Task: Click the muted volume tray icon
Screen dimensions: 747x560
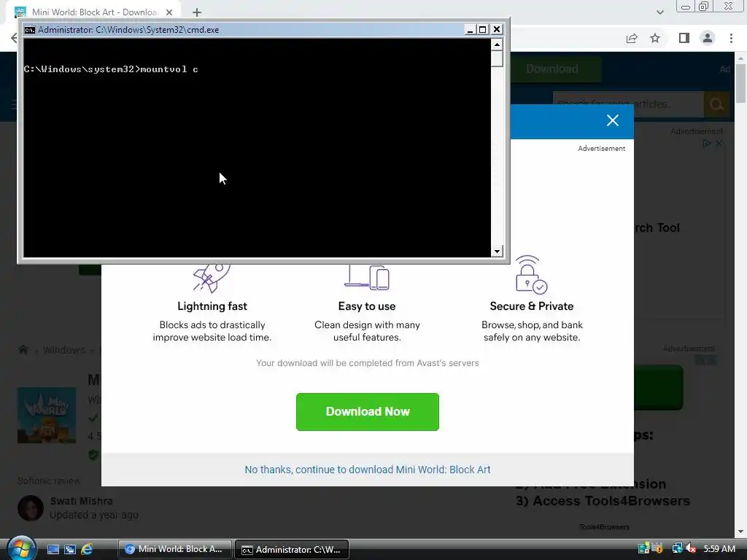Action: tap(692, 548)
